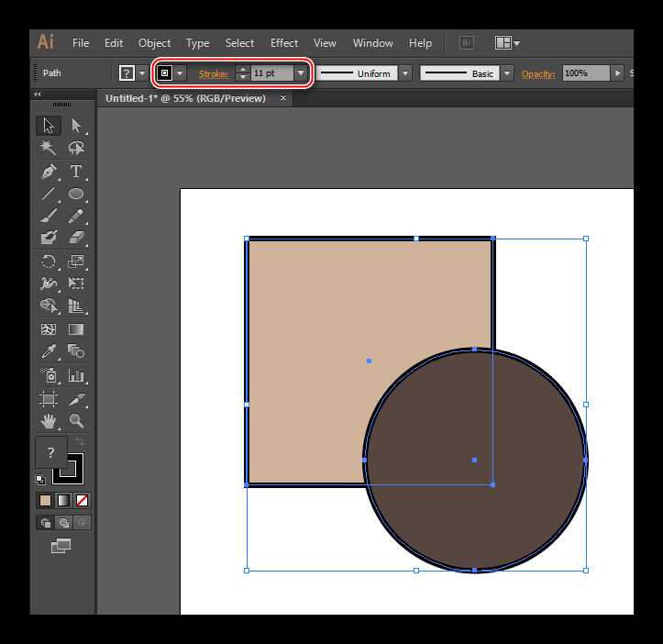Set the fill to None
This screenshot has height=644, width=663.
[82, 501]
